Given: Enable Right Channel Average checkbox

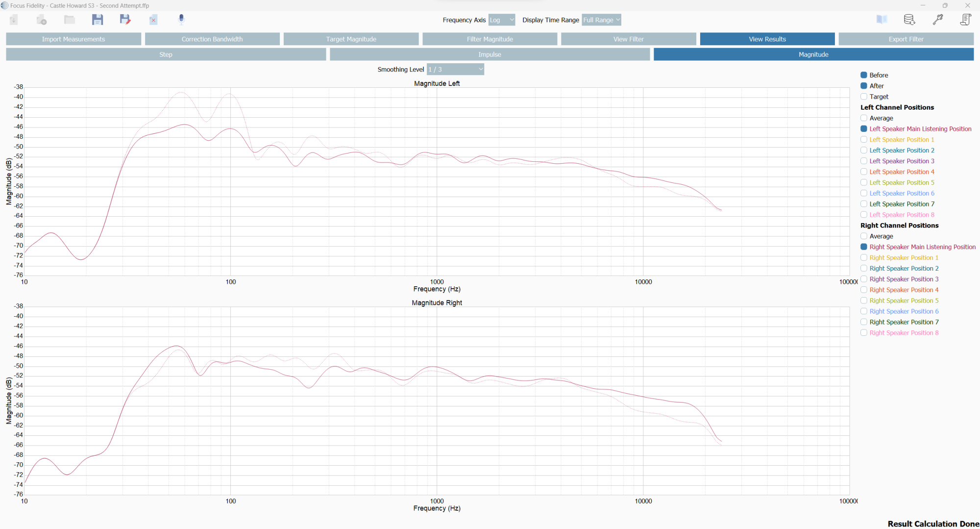Looking at the screenshot, I should 864,236.
